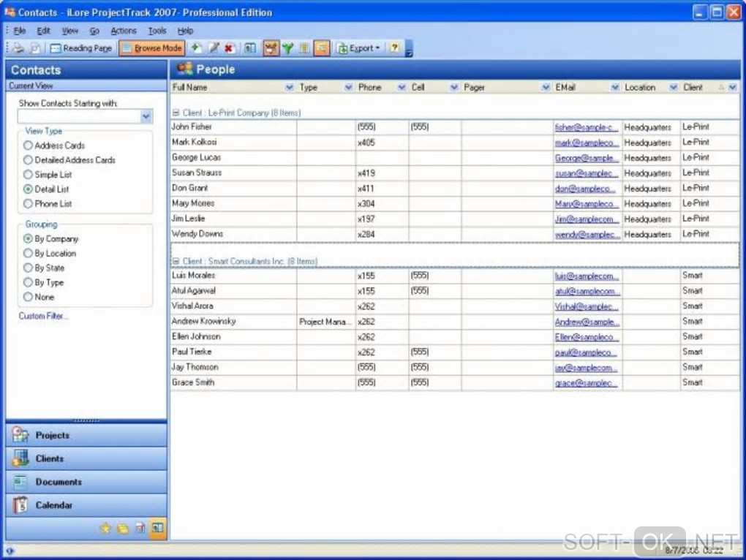Select the Andrew Krowinsky name cell

[x=233, y=322]
